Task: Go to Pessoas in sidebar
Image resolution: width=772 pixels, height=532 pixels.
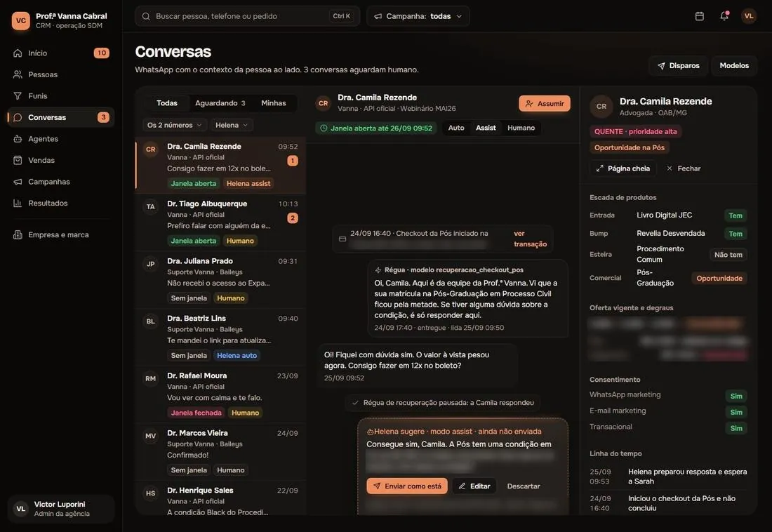Action: click(x=61, y=74)
